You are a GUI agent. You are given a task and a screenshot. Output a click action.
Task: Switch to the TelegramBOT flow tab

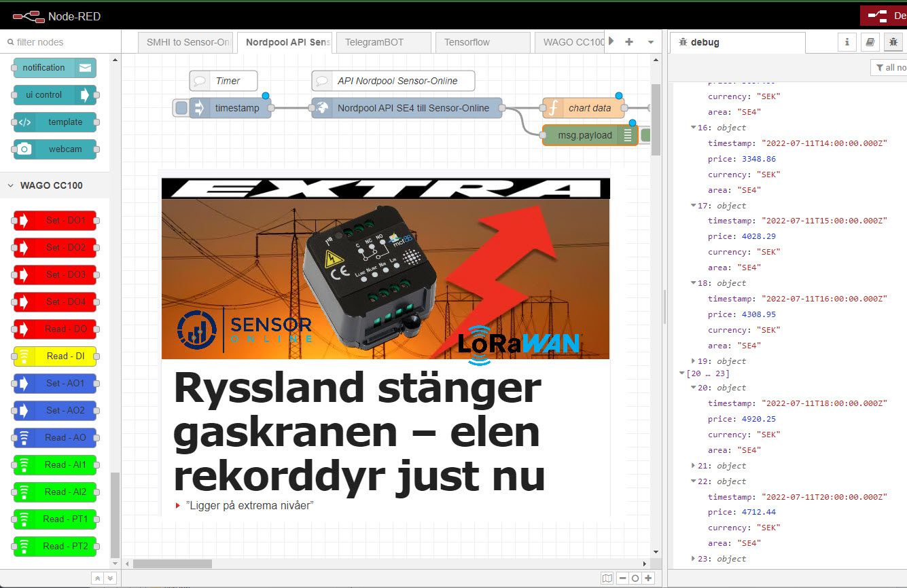[383, 42]
